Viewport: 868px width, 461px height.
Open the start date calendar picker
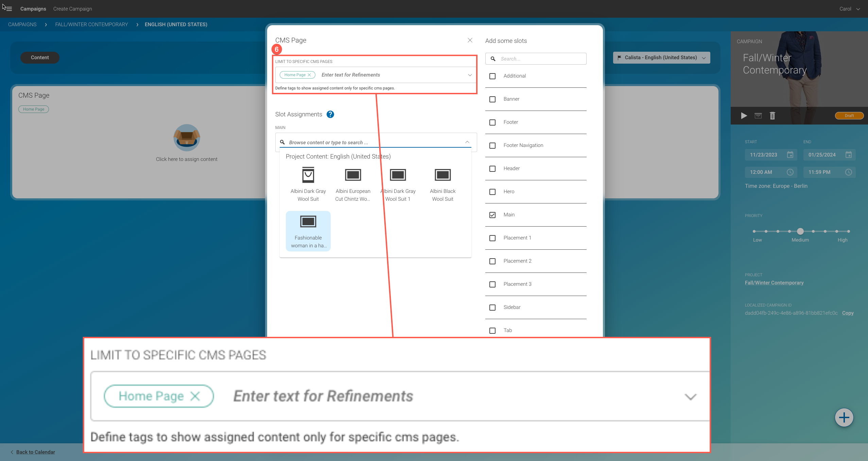click(x=790, y=155)
